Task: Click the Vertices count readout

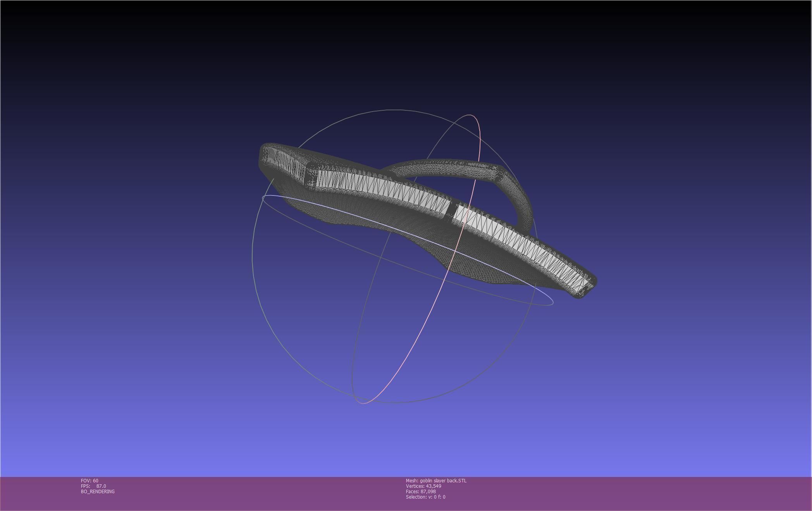Action: (x=423, y=486)
